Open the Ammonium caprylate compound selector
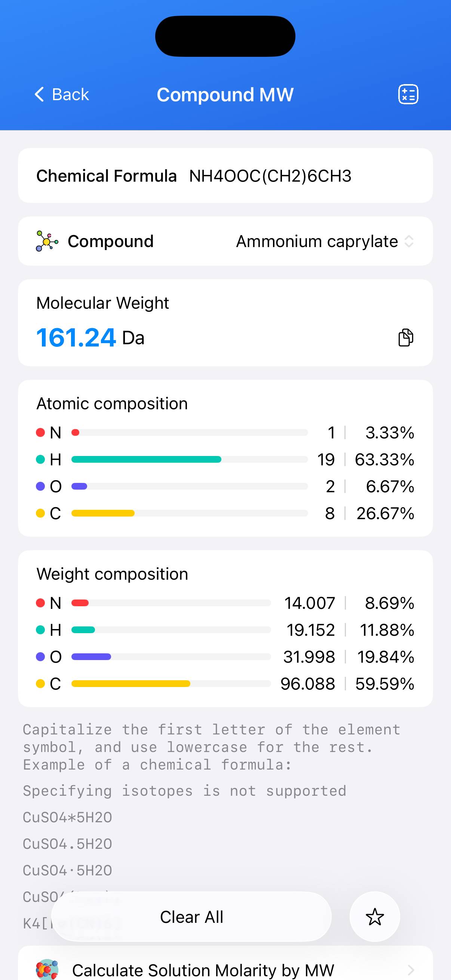The image size is (451, 980). pos(317,241)
